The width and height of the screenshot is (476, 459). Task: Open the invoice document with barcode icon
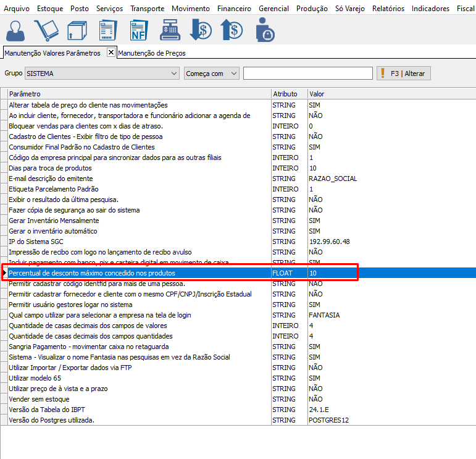coord(107,30)
